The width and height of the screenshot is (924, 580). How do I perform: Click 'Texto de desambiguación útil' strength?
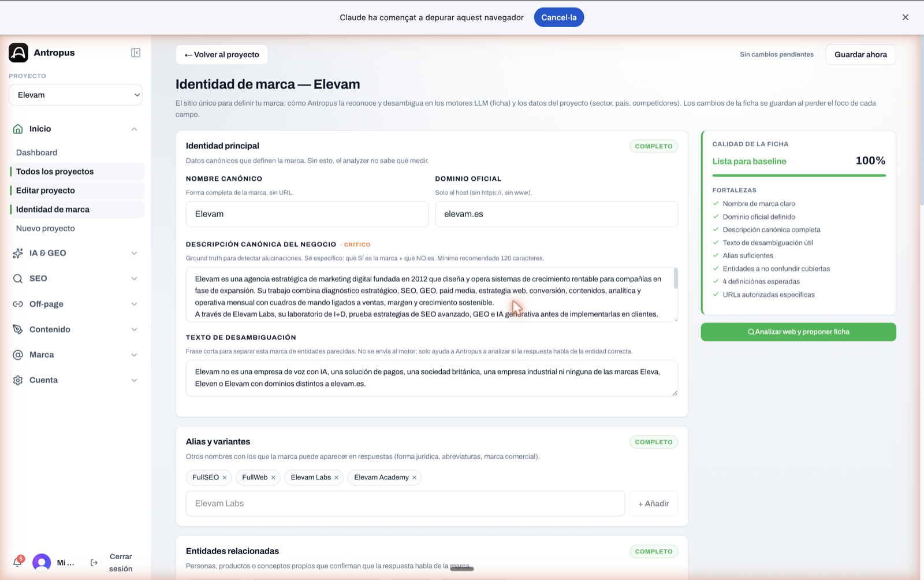768,243
